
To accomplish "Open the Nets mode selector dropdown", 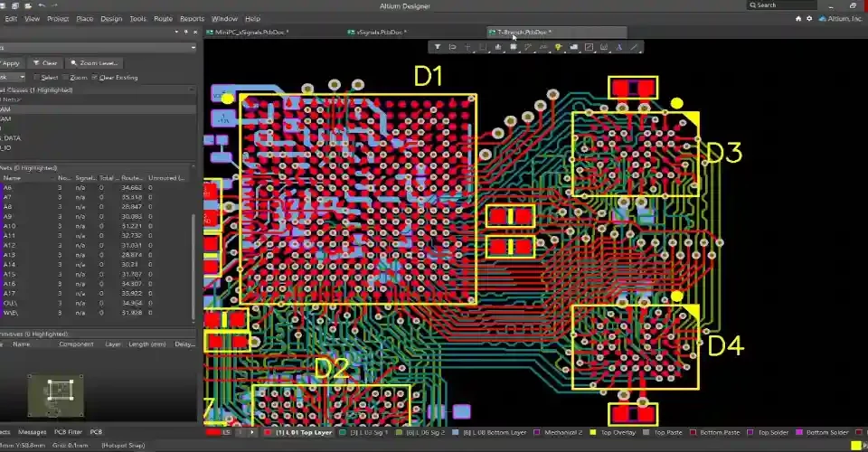I will (x=193, y=48).
